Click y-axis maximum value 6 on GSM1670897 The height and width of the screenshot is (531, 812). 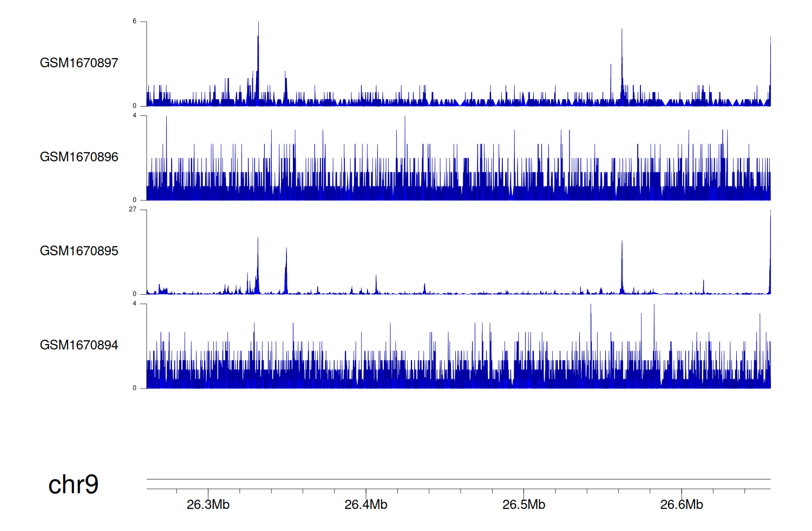[135, 22]
